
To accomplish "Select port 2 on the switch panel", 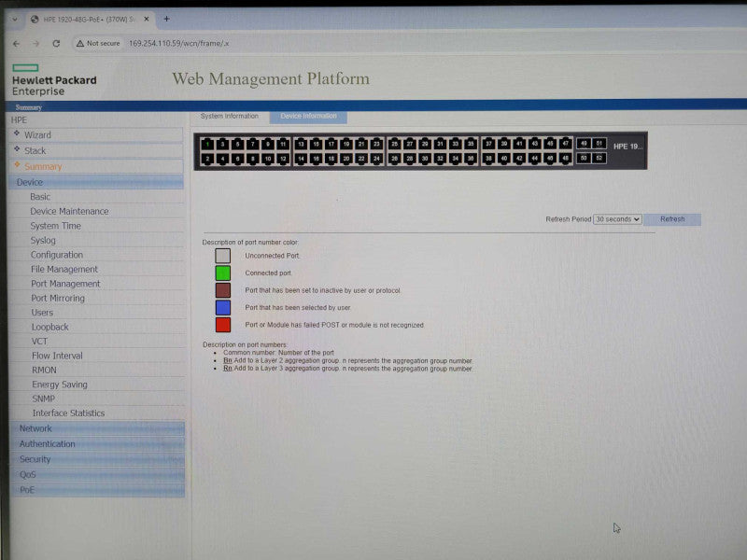I will [x=207, y=159].
